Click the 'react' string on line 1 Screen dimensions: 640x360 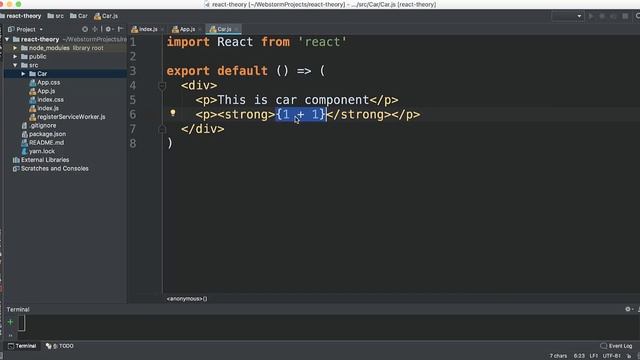click(x=322, y=42)
